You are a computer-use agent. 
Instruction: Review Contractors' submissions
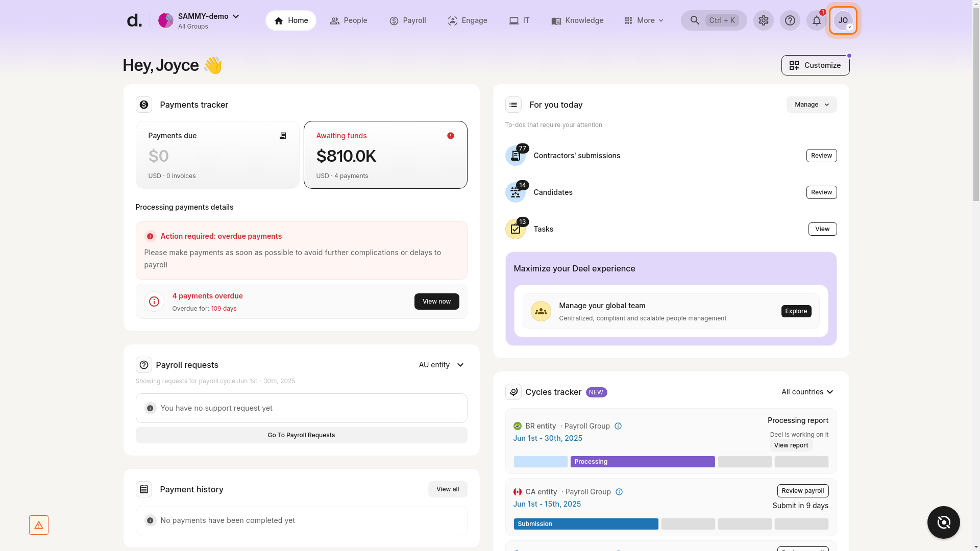pos(821,156)
